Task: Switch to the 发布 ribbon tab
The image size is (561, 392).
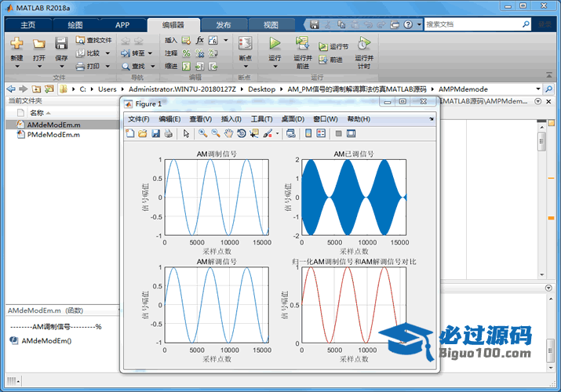Action: (x=223, y=24)
